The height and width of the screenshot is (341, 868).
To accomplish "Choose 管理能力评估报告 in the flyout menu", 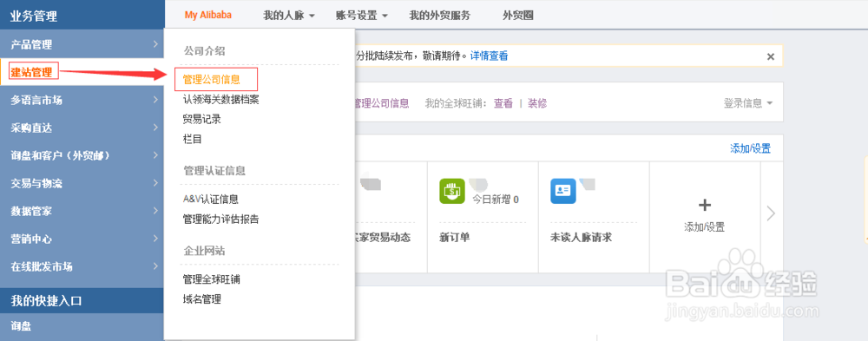I will 220,220.
